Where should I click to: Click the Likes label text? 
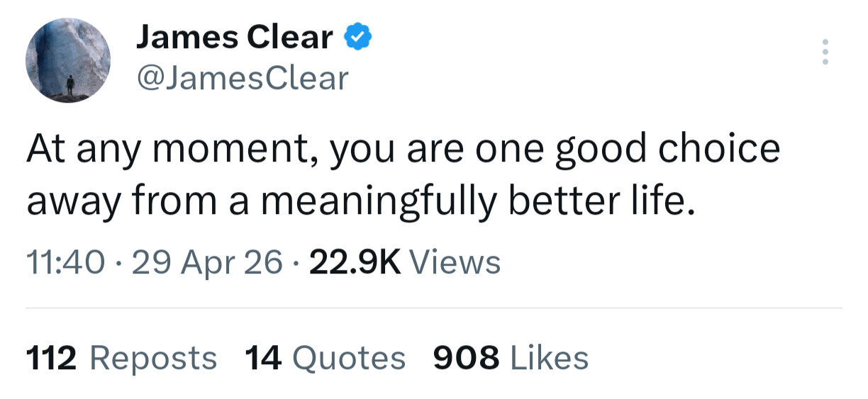pyautogui.click(x=550, y=358)
